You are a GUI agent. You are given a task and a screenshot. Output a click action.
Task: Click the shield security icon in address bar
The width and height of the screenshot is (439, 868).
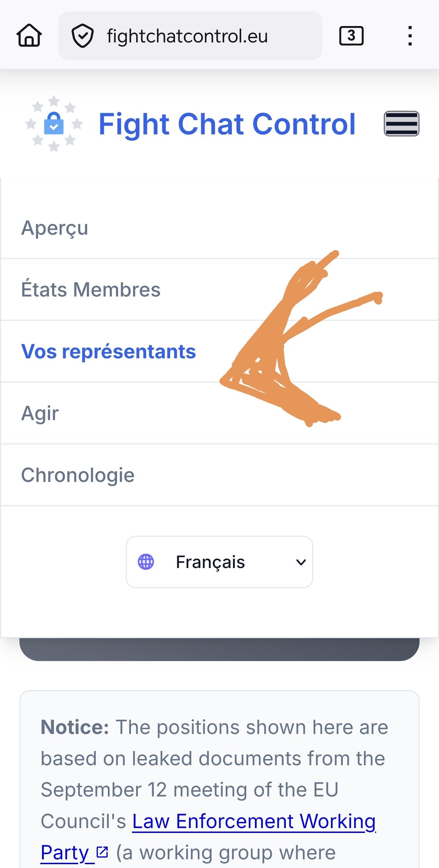(x=82, y=36)
